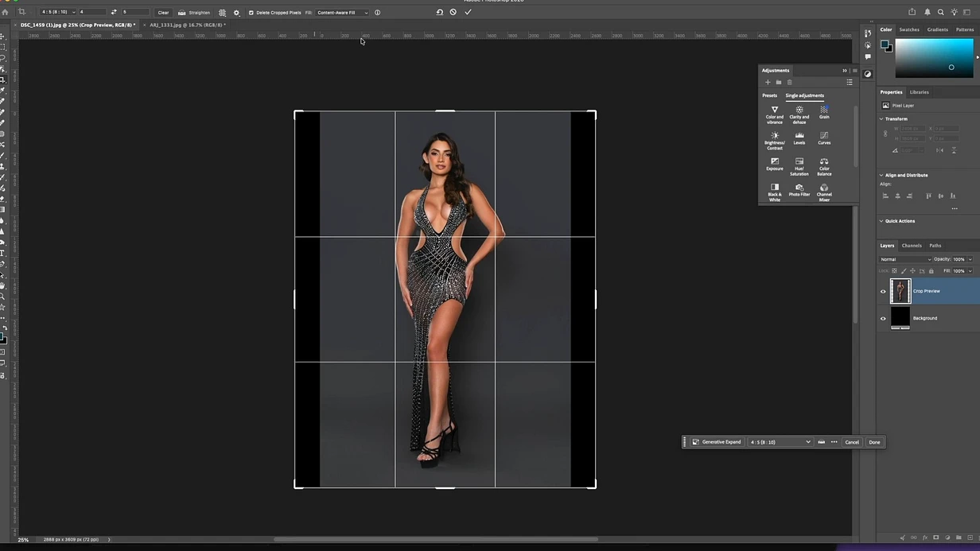980x551 pixels.
Task: Hide the Background layer
Action: (x=883, y=318)
